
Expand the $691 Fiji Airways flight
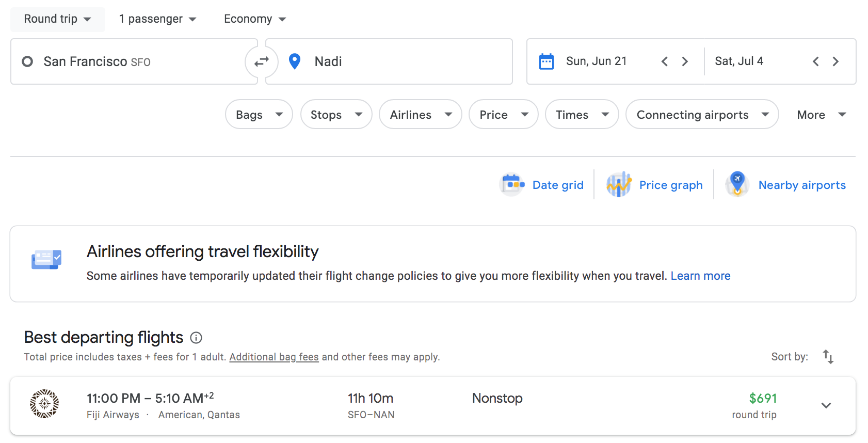(826, 405)
